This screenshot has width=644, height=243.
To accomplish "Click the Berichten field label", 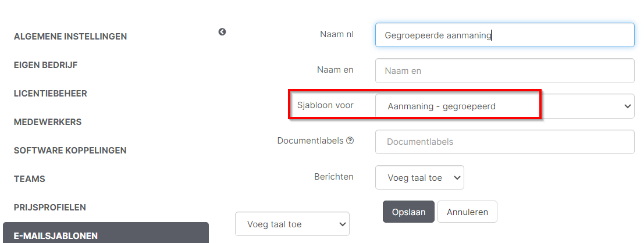I will click(333, 176).
